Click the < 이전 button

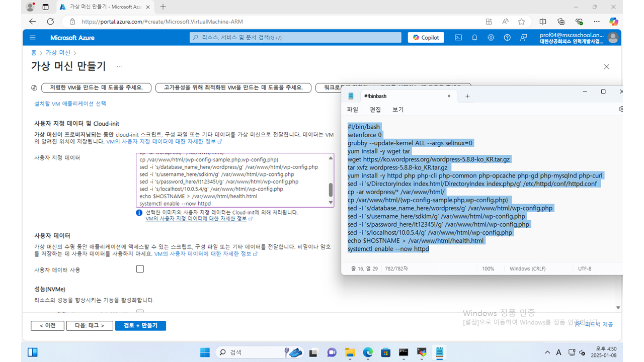(47, 326)
